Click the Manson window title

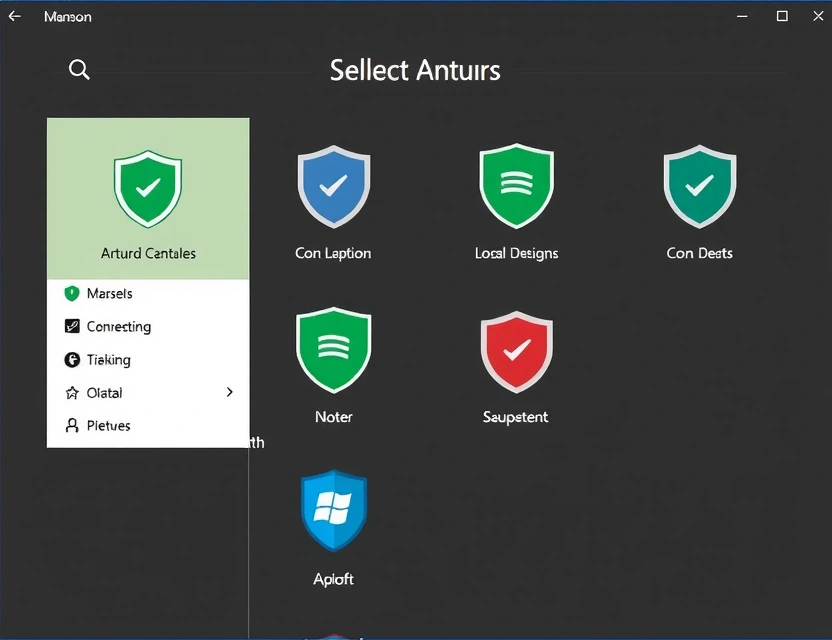pos(67,17)
